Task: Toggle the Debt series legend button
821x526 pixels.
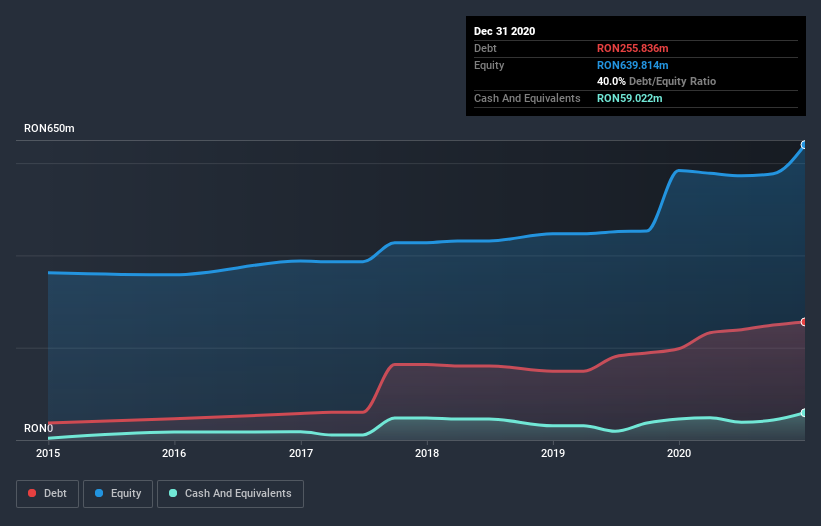Action: pos(47,494)
